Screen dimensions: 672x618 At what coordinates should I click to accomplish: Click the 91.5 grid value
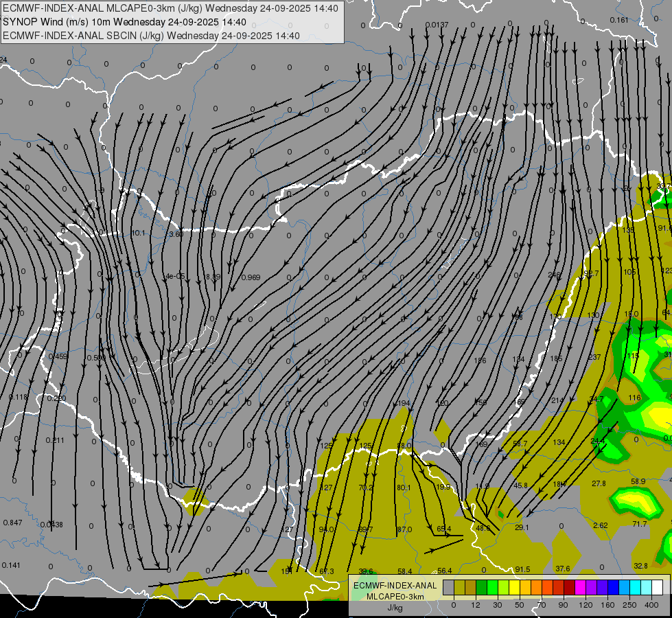(522, 569)
